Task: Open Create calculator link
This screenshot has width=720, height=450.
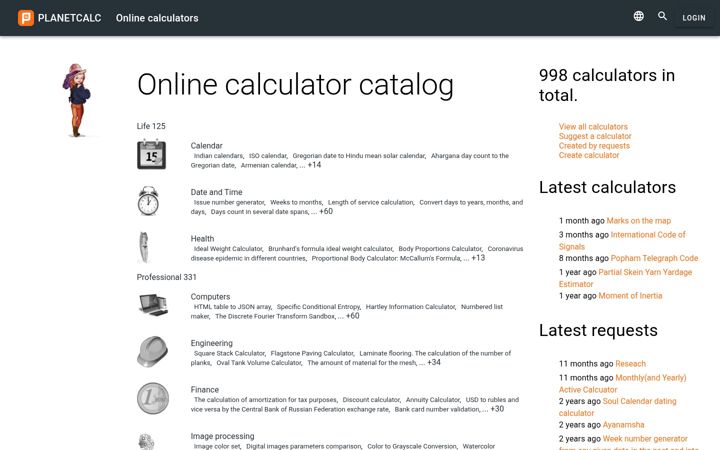Action: [x=589, y=155]
